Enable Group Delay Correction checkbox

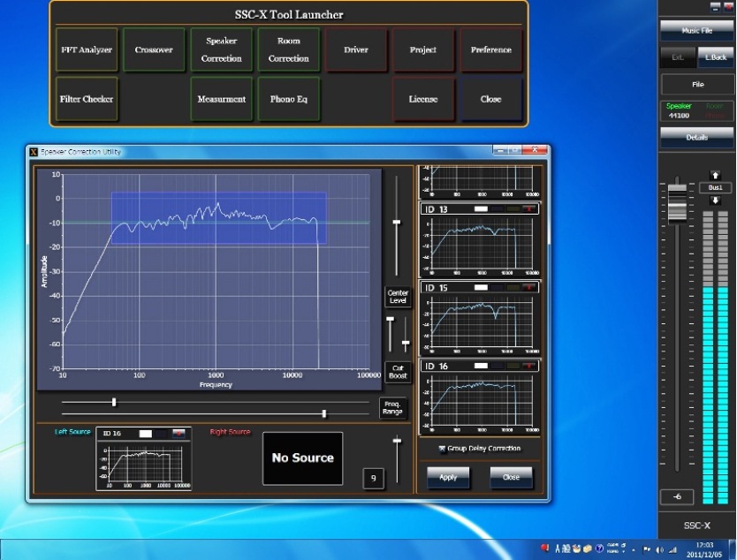(442, 449)
